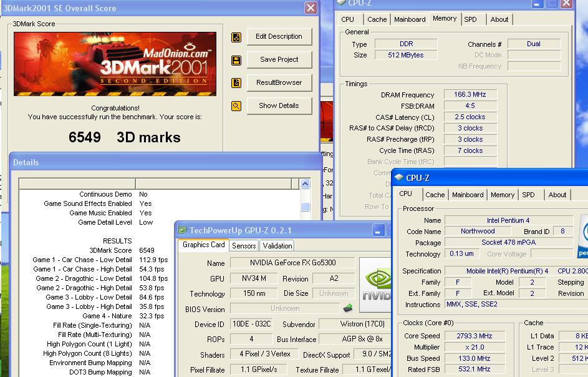The image size is (588, 377).
Task: Click Game 4 - Nature result 32.3 fps
Action: [152, 316]
